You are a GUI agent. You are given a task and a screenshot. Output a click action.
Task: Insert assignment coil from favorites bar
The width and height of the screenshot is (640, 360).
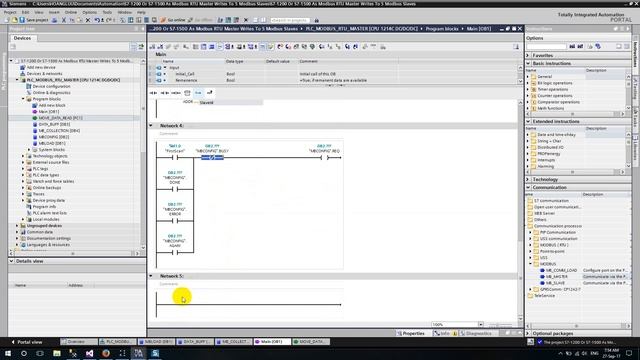(176, 93)
